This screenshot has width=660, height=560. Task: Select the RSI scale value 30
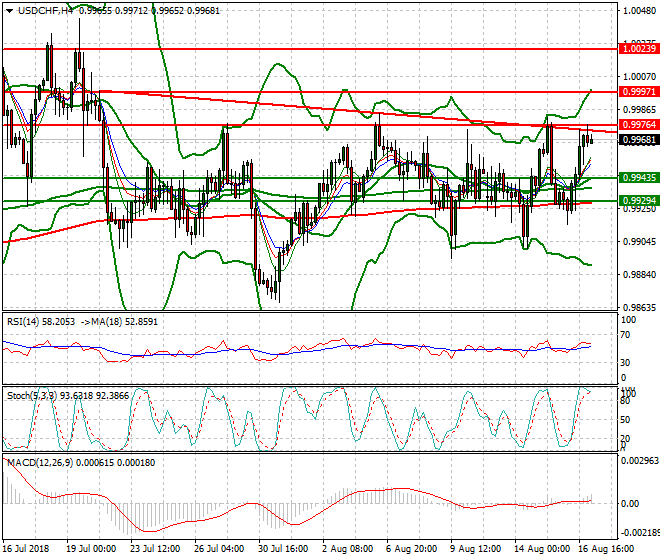coord(626,363)
